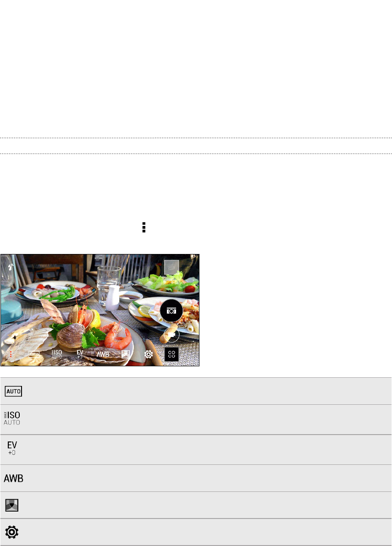
Task: Open ISO AUTO setting in camera toolbar
Action: [57, 354]
